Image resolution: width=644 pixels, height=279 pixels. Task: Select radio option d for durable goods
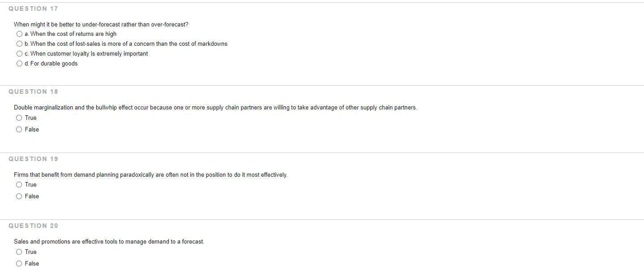pos(19,64)
